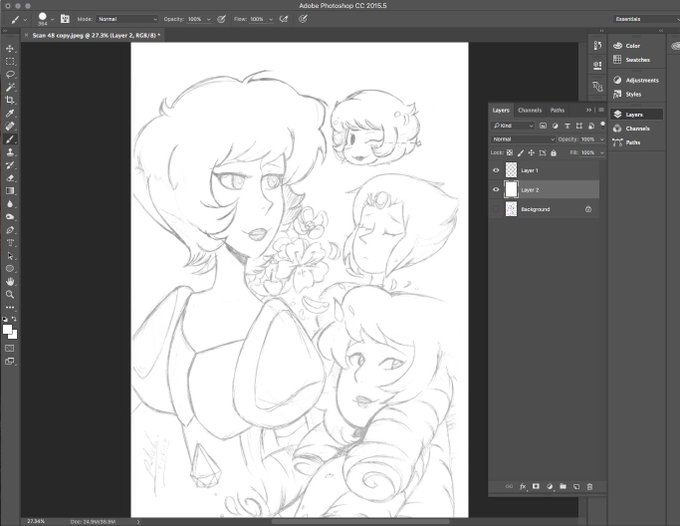Toggle pressure for size
This screenshot has width=680, height=526.
pos(303,19)
